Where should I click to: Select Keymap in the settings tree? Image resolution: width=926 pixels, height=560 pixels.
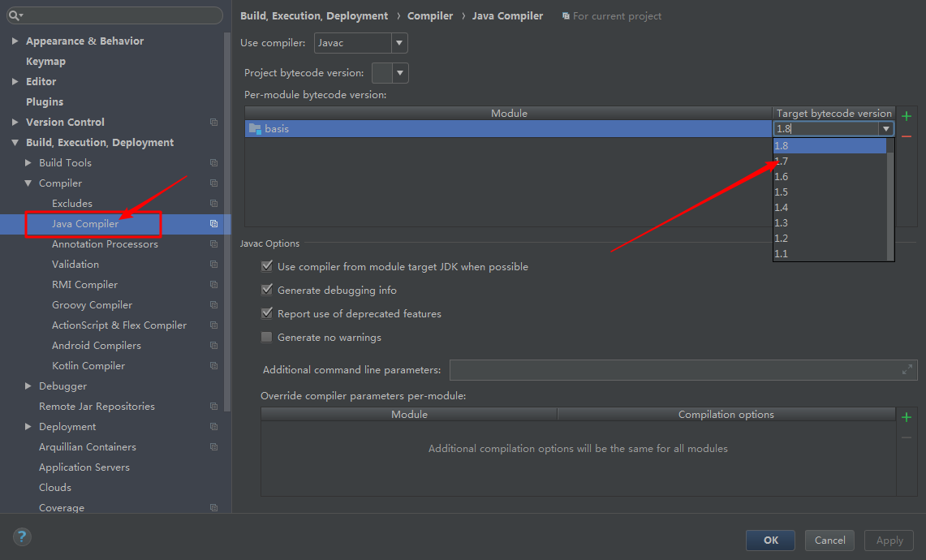coord(45,62)
